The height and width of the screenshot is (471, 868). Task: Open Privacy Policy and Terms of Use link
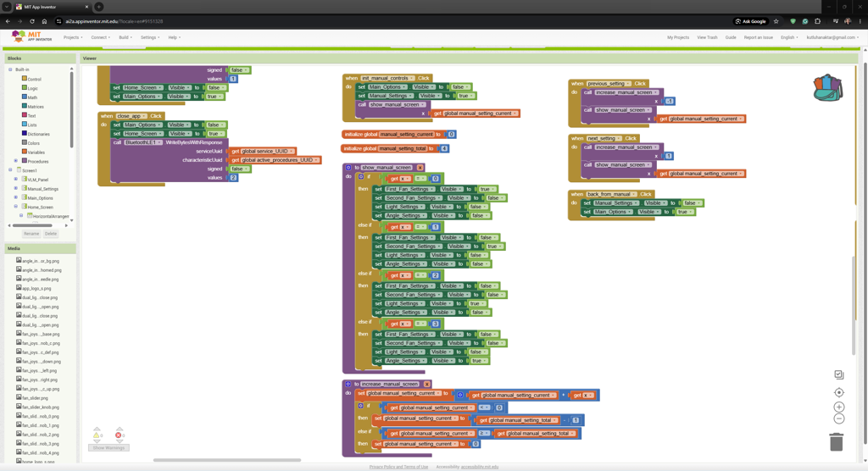coord(398,467)
